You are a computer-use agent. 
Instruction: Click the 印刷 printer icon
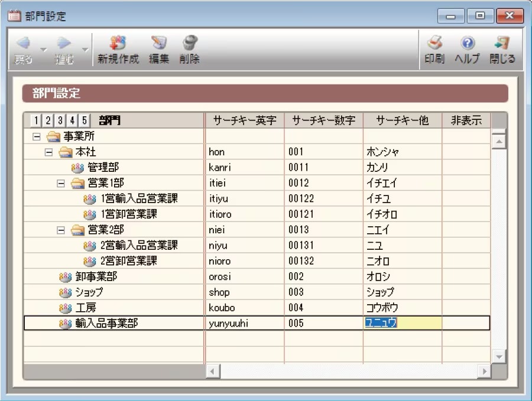click(x=434, y=43)
